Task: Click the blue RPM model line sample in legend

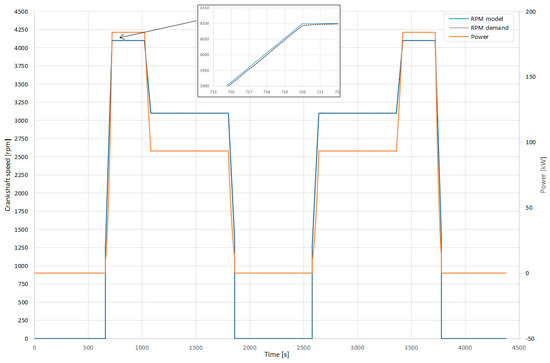Action: point(458,19)
